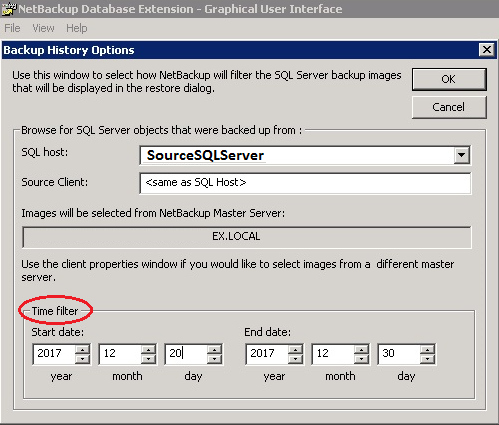Image resolution: width=499 pixels, height=425 pixels.
Task: Click the Cancel button
Action: [449, 107]
